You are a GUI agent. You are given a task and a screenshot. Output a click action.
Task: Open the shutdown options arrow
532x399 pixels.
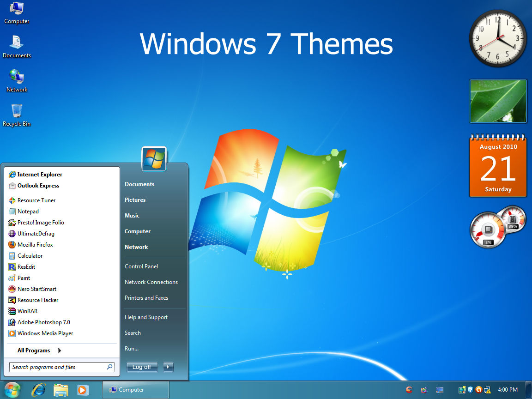click(x=168, y=367)
